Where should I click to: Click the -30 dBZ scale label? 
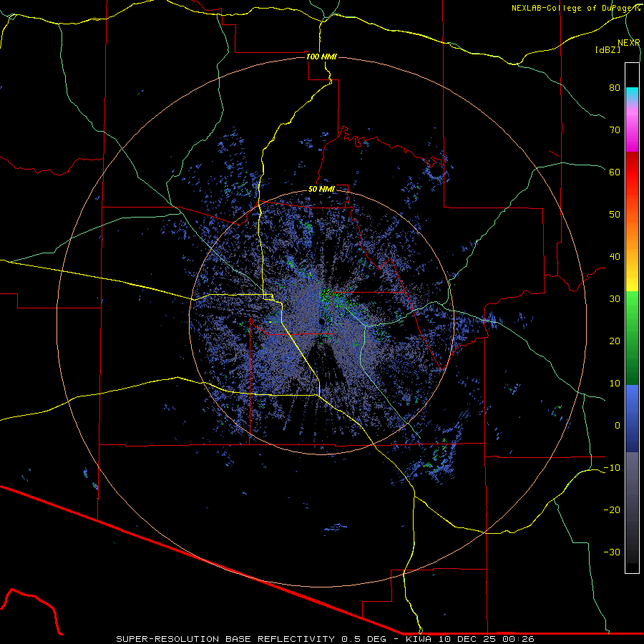pos(612,552)
